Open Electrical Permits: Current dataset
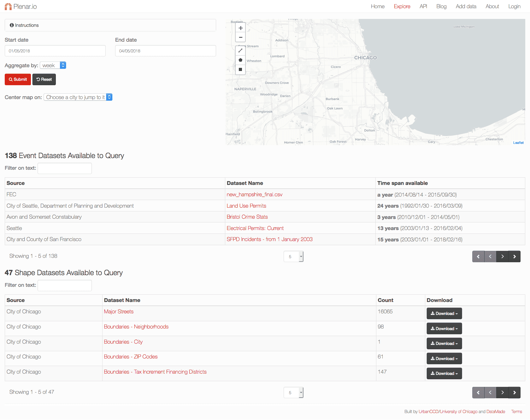Image resolution: width=530 pixels, height=420 pixels. pyautogui.click(x=255, y=228)
